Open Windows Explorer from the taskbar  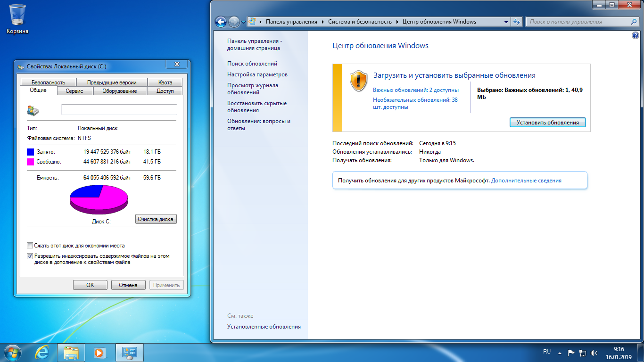pos(71,352)
